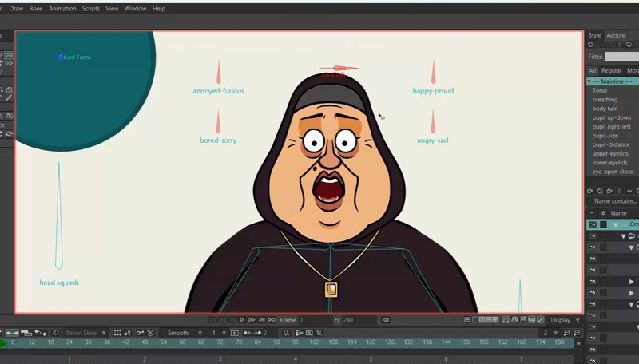
Task: Click the first icon after the keyframe value 2
Action: 287,333
